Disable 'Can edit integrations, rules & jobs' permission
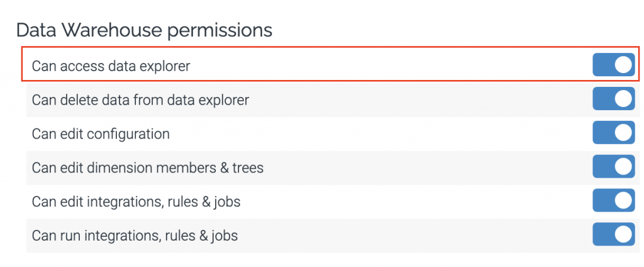Screen dimensions: 644x267 pos(613,201)
